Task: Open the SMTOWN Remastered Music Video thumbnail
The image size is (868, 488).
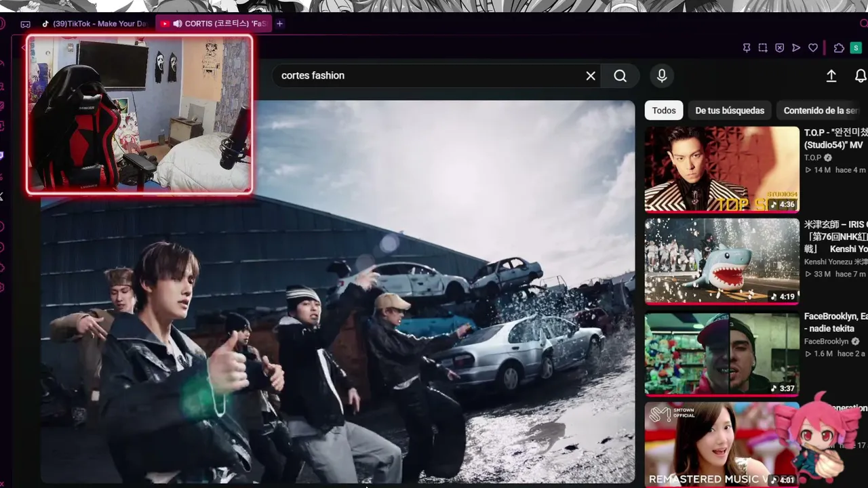Action: click(722, 445)
